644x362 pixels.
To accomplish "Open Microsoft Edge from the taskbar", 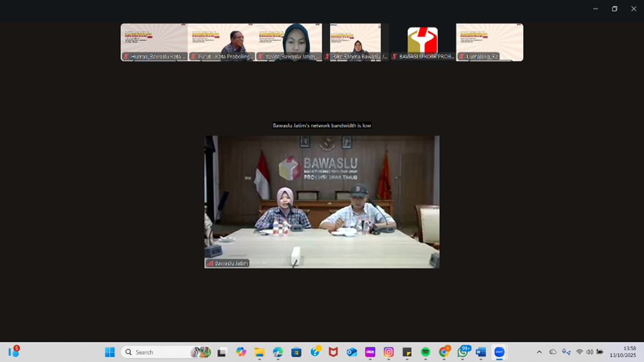I will tap(278, 352).
